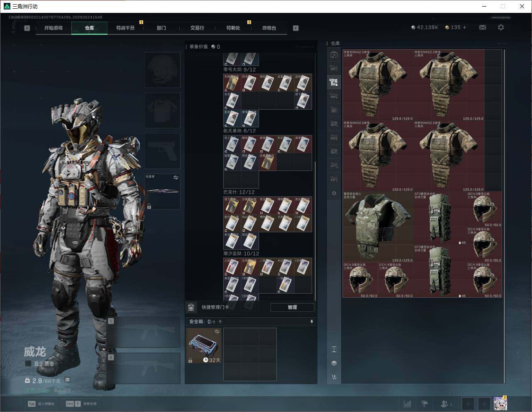Click the left navigation arrow before 开始游戏
This screenshot has height=412, width=532.
click(27, 28)
